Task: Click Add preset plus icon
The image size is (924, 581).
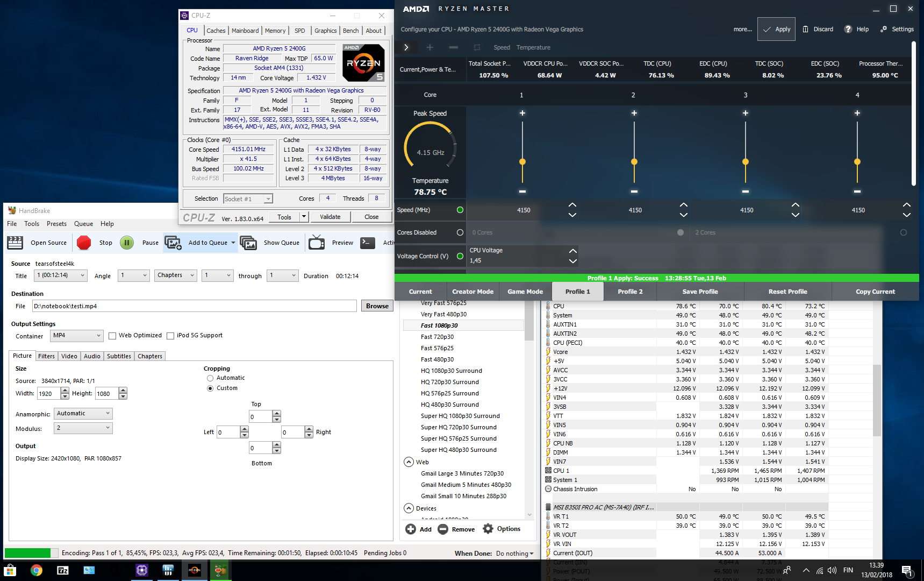Action: pos(411,529)
